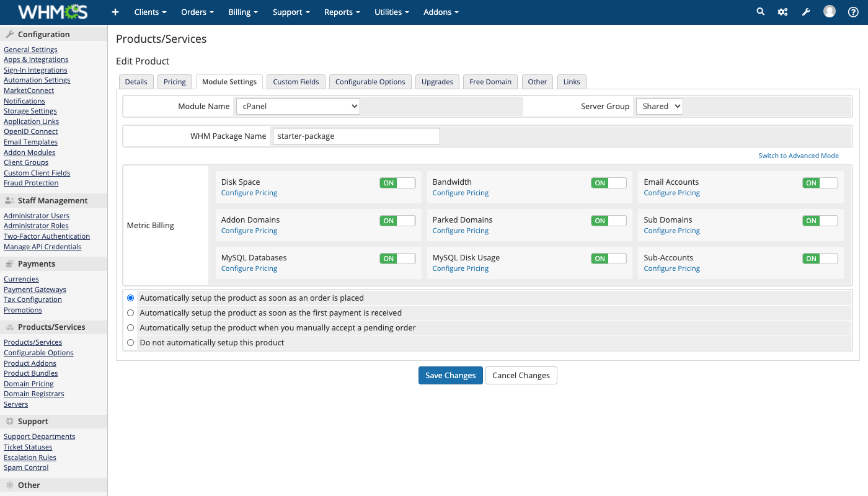Switch to the Configurable Options tab
The width and height of the screenshot is (868, 496).
tap(370, 81)
